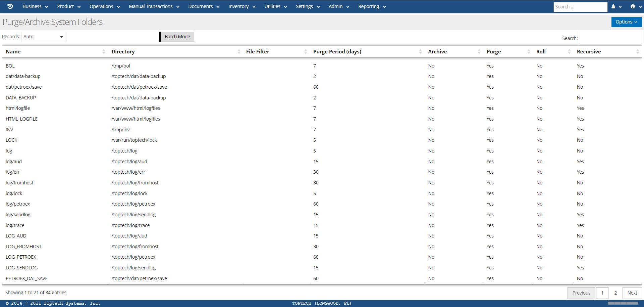Click the Previous page button
Image resolution: width=644 pixels, height=307 pixels.
(x=581, y=293)
